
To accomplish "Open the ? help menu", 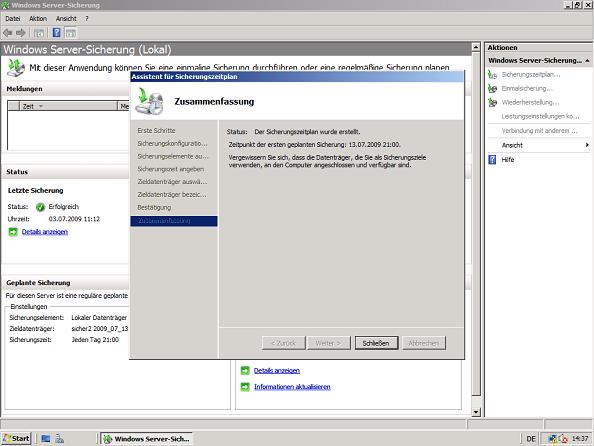I will (x=87, y=19).
